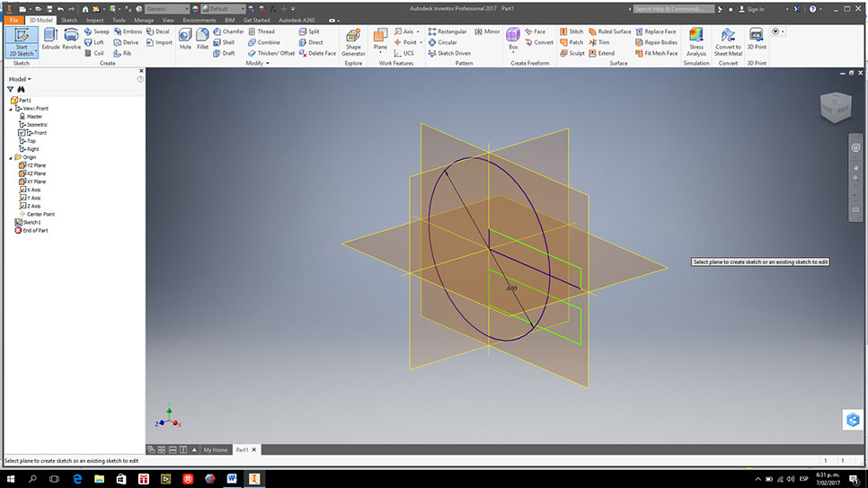Screen dimensions: 868x488
Task: Collapse the Origin folder
Action: point(11,158)
